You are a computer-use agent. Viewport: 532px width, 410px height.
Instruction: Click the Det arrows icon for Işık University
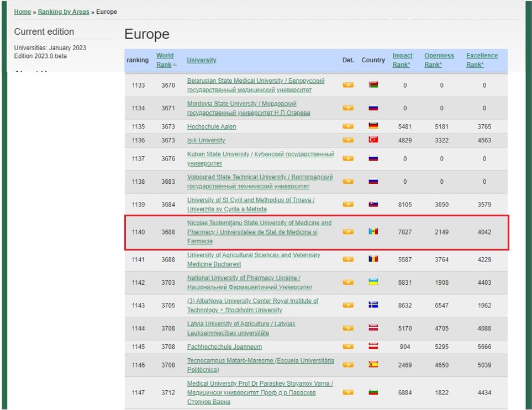pos(348,140)
